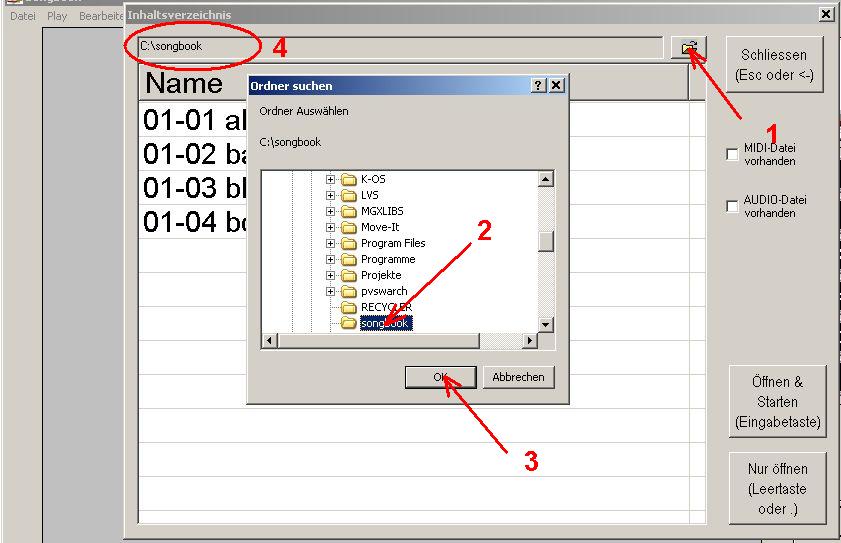This screenshot has height=543, width=841.
Task: Enable the AUDIO-Datei vorhanden checkbox
Action: pyautogui.click(x=732, y=207)
